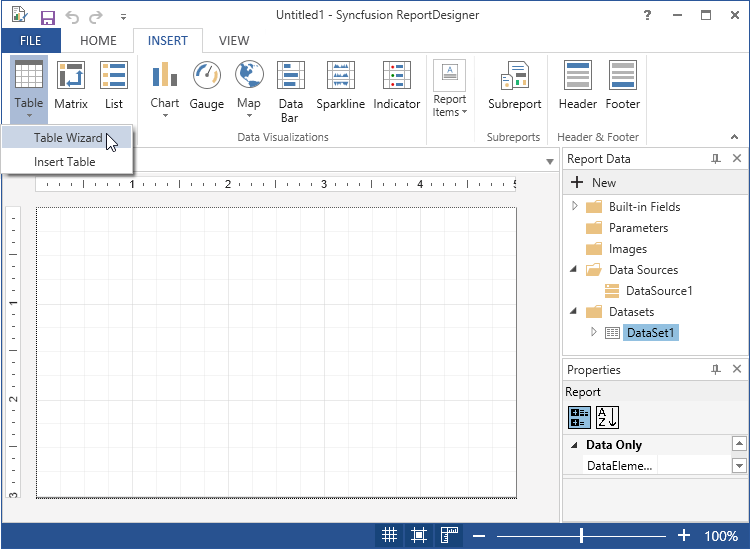Viewport: 750px width, 549px height.
Task: Switch to the VIEW tab
Action: click(234, 41)
